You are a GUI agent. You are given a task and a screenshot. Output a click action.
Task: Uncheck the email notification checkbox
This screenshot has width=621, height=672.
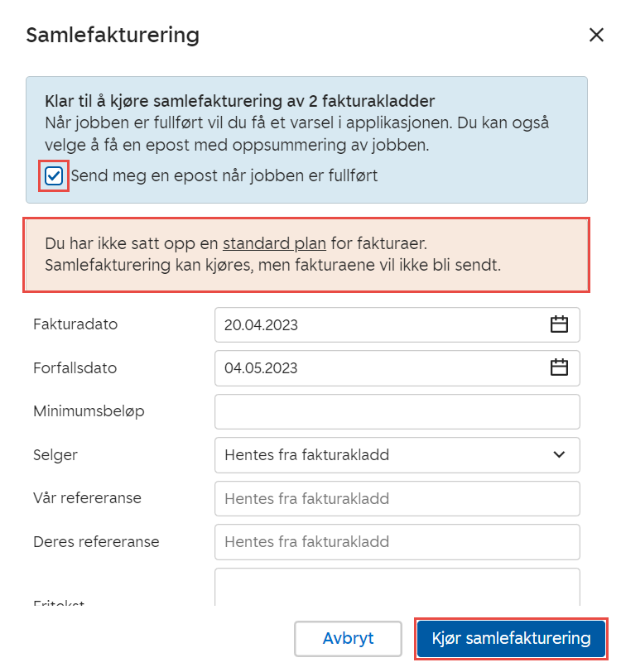54,175
